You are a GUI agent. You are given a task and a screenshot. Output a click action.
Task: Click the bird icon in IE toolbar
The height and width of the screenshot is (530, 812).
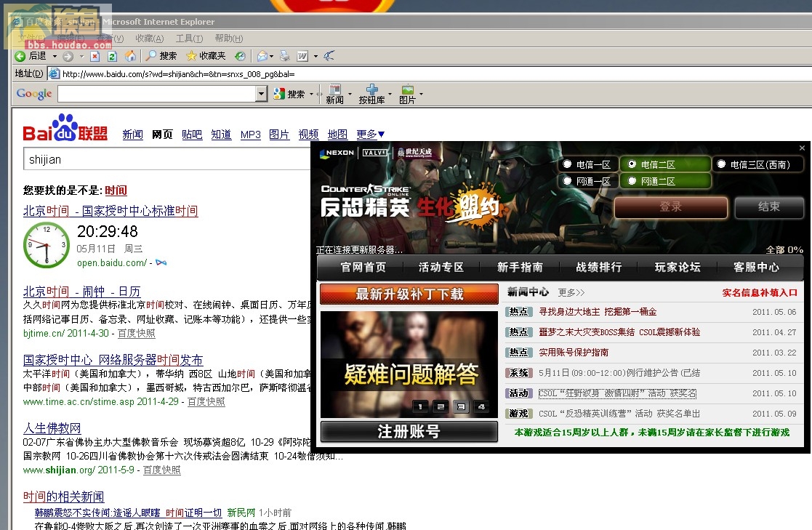[329, 55]
